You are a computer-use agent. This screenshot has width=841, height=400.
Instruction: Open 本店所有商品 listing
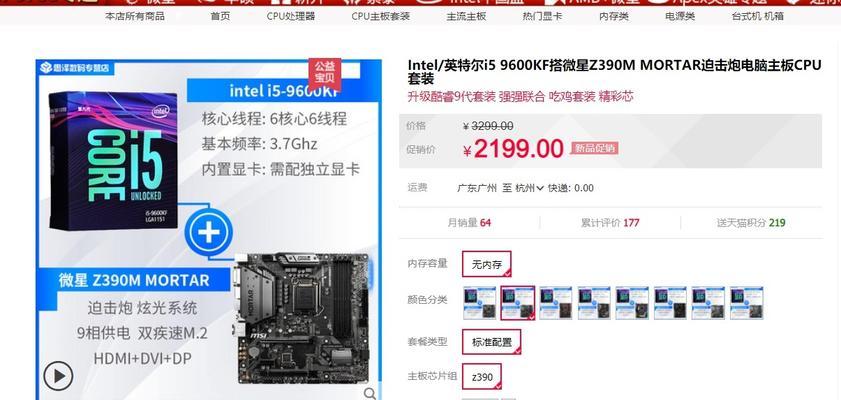[x=135, y=16]
